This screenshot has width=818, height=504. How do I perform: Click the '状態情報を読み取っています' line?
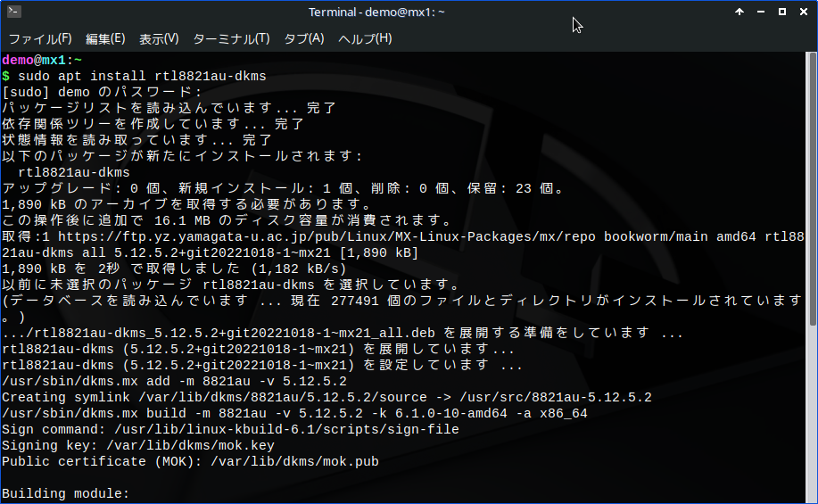pyautogui.click(x=137, y=140)
